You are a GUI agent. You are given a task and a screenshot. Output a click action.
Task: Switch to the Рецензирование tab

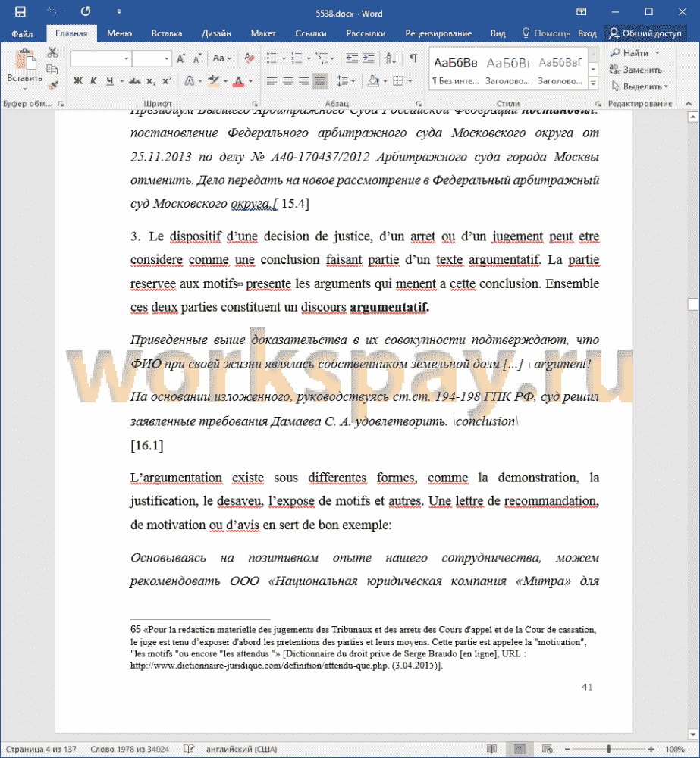(x=438, y=33)
